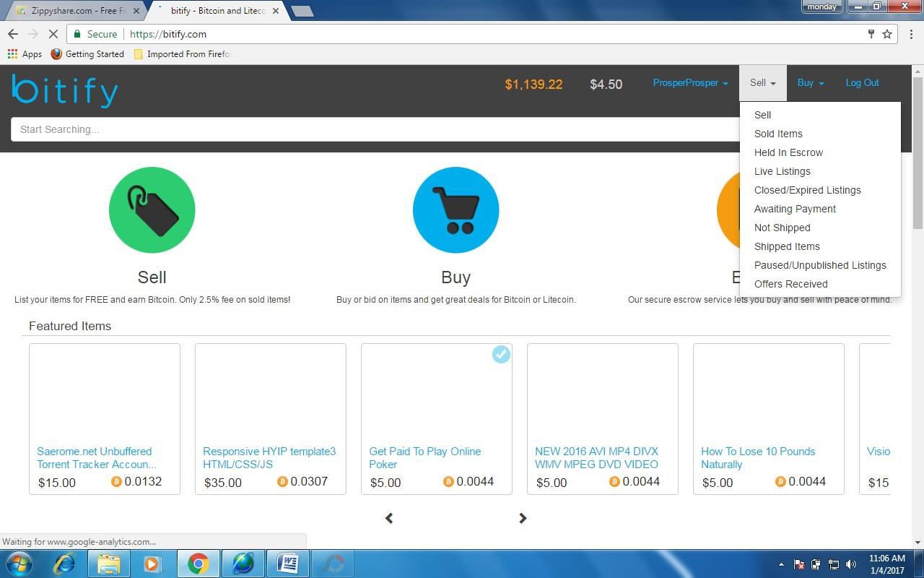Click the saved password key icon
The width and height of the screenshot is (924, 578).
click(x=871, y=34)
